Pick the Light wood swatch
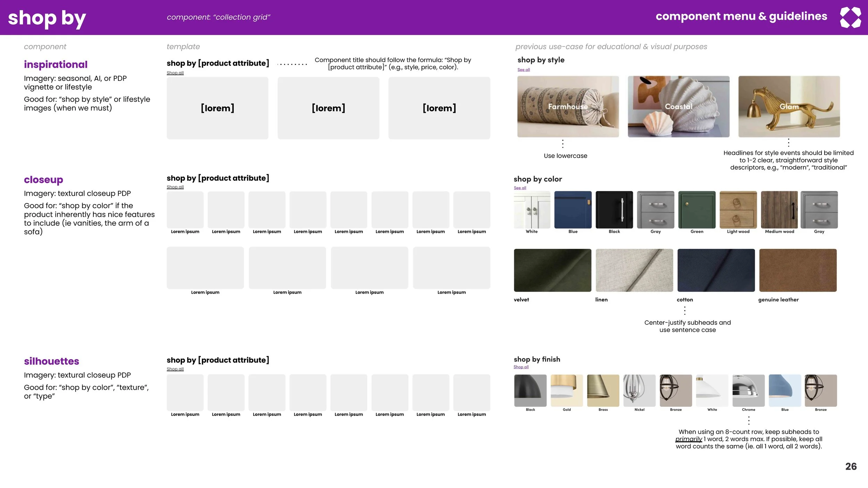 point(738,210)
